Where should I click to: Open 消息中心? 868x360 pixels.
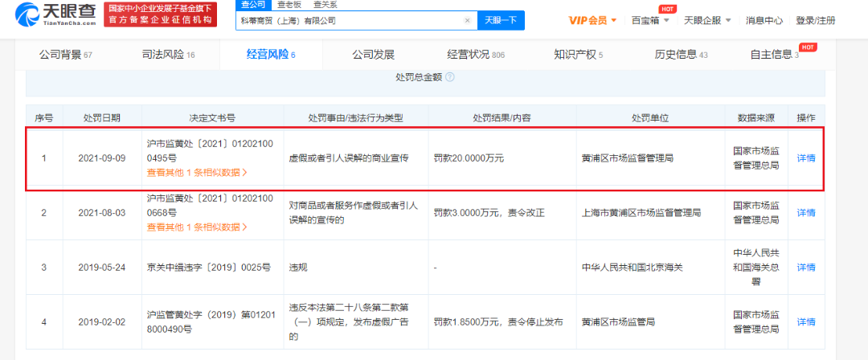point(764,21)
